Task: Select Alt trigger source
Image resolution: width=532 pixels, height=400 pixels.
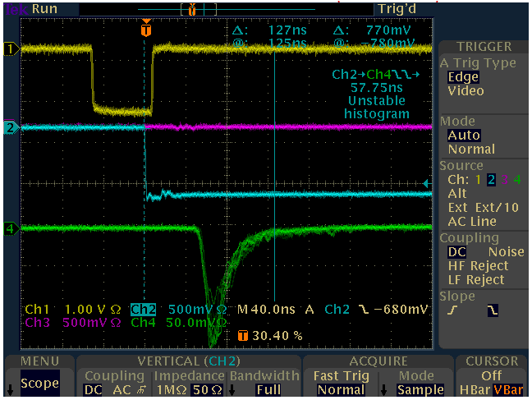Action: [x=457, y=194]
